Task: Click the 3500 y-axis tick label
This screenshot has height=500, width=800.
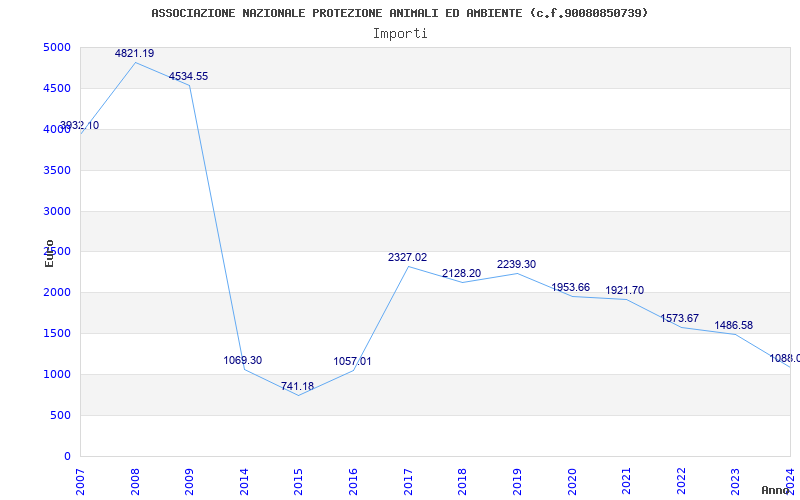Action: point(57,170)
